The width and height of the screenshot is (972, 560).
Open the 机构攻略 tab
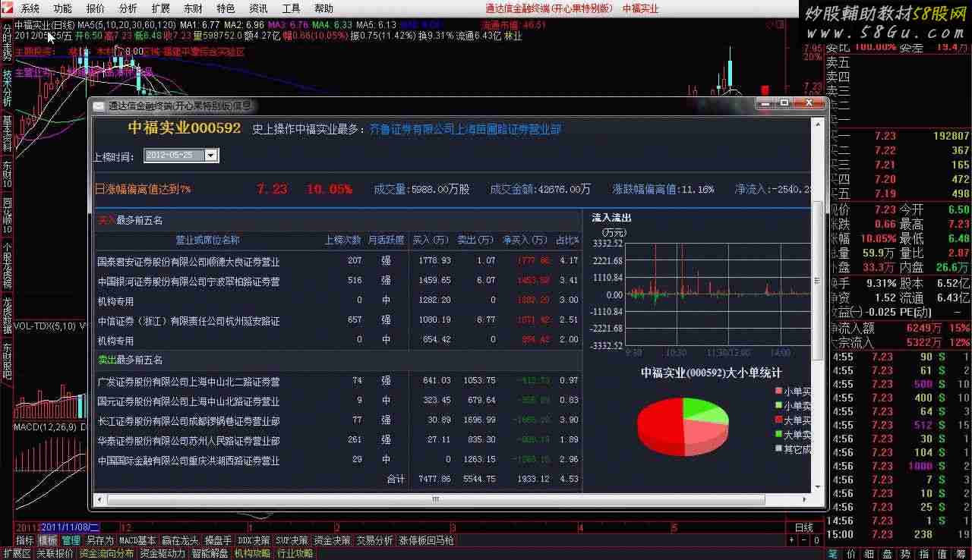click(252, 553)
